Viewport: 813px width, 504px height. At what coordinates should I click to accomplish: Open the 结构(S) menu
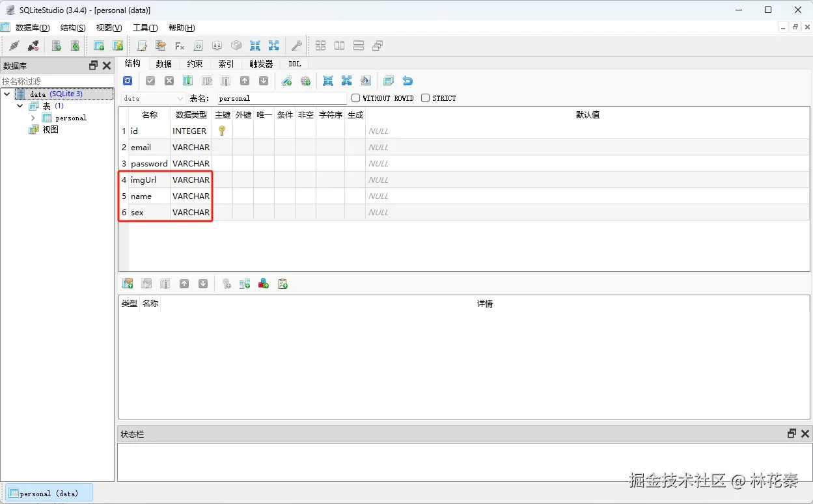click(x=73, y=28)
